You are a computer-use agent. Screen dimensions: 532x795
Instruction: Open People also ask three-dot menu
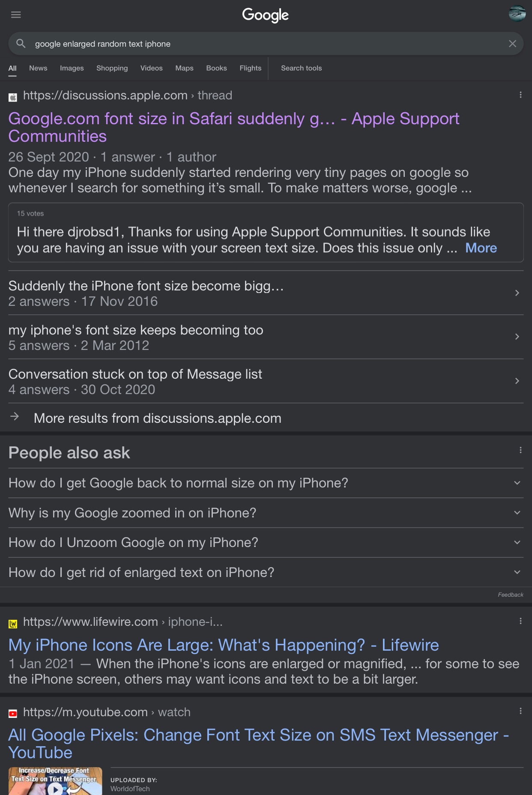click(x=520, y=450)
